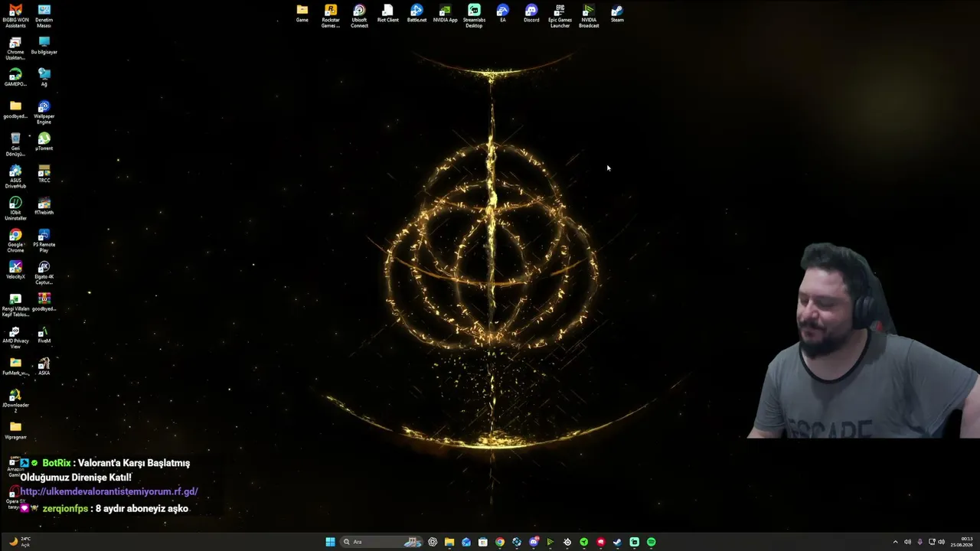Select the Ağ network desktop icon
Screen dimensions: 980x551
click(44, 78)
